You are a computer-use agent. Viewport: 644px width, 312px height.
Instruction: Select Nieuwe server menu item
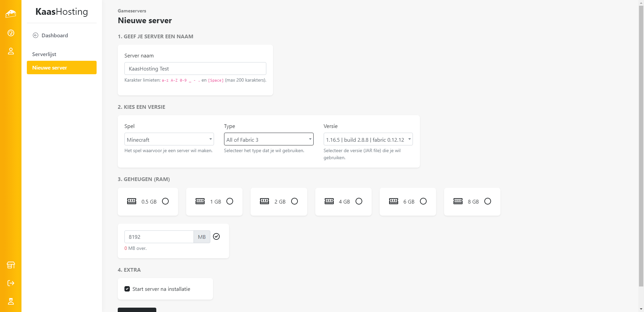pyautogui.click(x=62, y=68)
